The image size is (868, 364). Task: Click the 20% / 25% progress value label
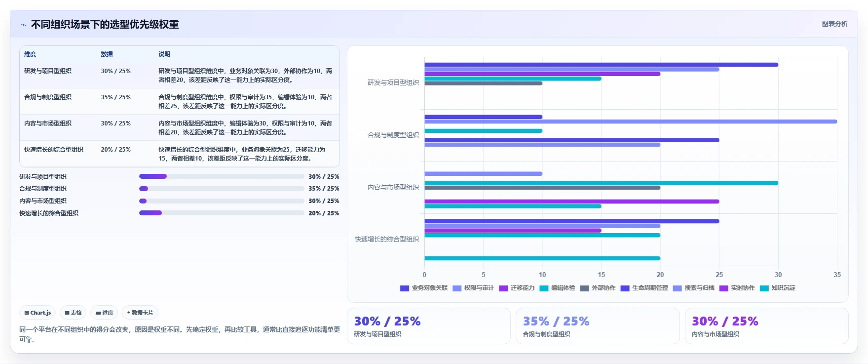tap(324, 213)
